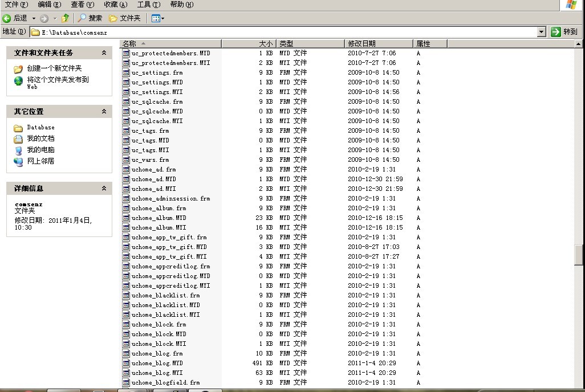Collapse the 文件和文件夹任务 panel
Screen dimensions: 585x392
(104, 52)
